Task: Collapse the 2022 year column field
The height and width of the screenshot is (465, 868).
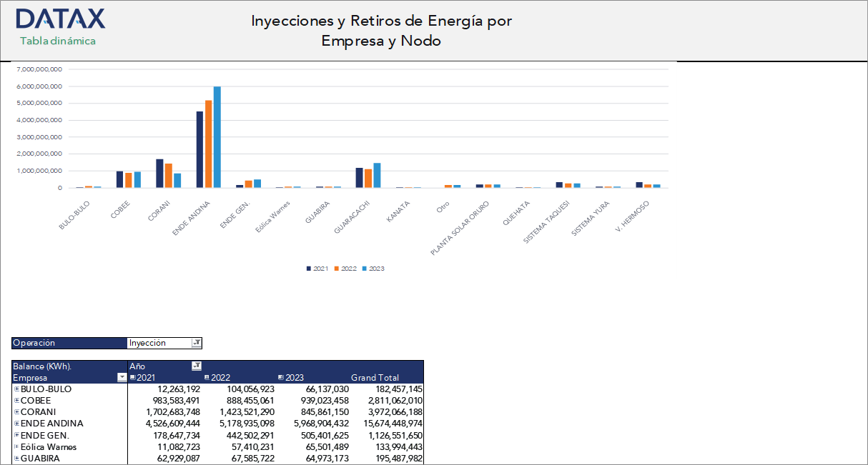Action: pos(207,377)
